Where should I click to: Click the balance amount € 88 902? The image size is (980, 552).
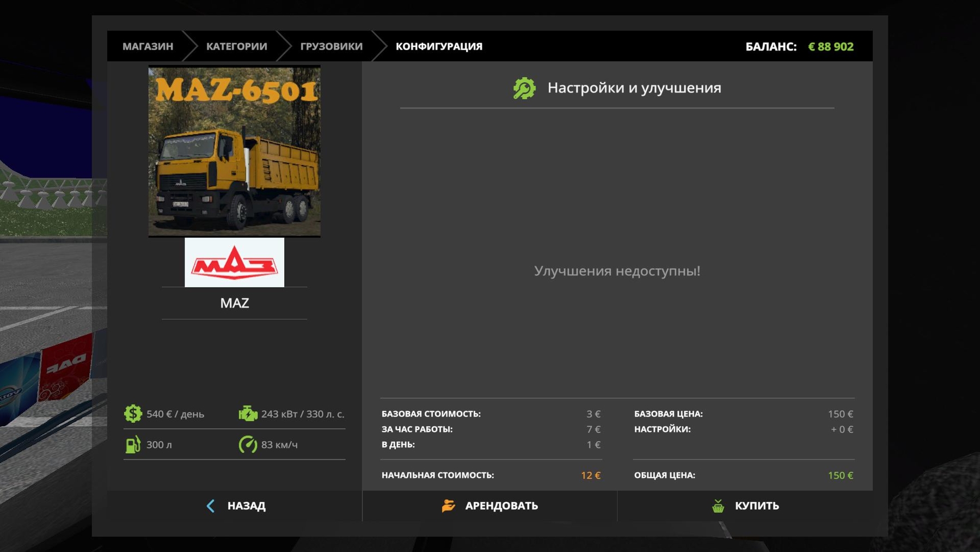pos(830,47)
